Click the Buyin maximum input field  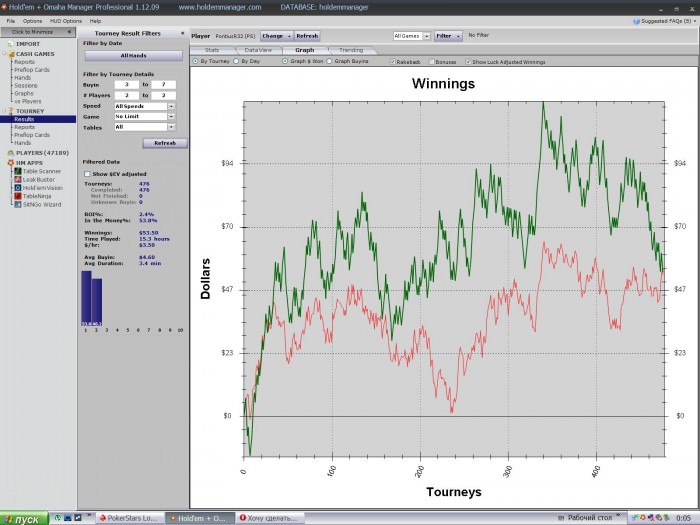(163, 84)
